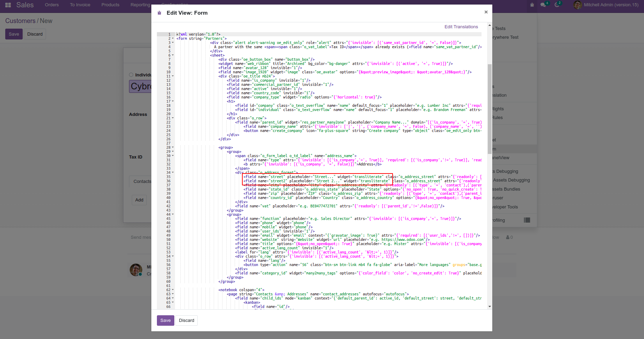Screen dimensions: 644x339
Task: Collapse the group block at line 28
Action: click(x=173, y=148)
